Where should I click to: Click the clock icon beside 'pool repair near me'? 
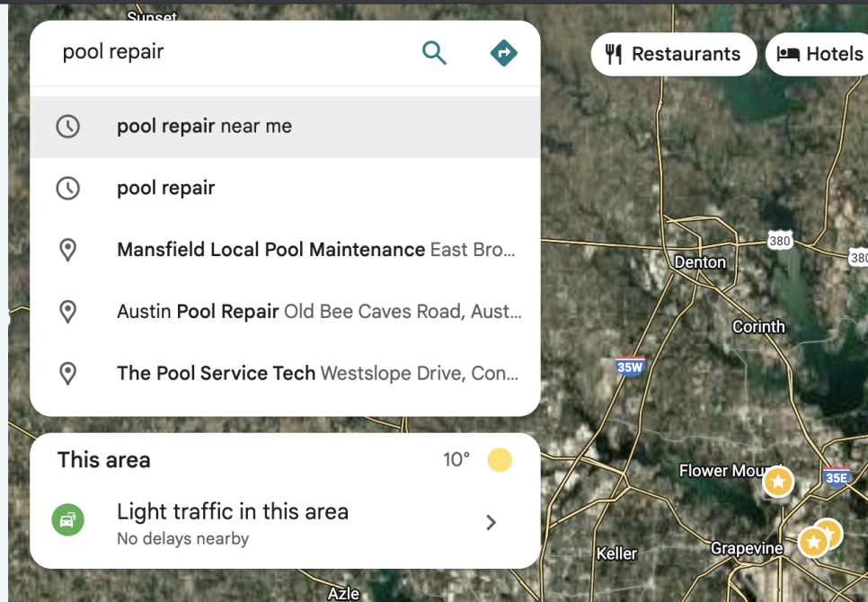point(67,127)
